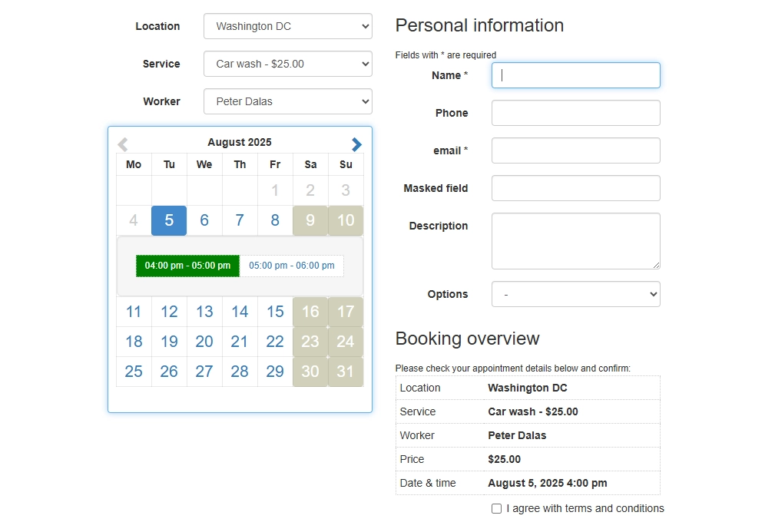Select August 14 in calendar

240,312
